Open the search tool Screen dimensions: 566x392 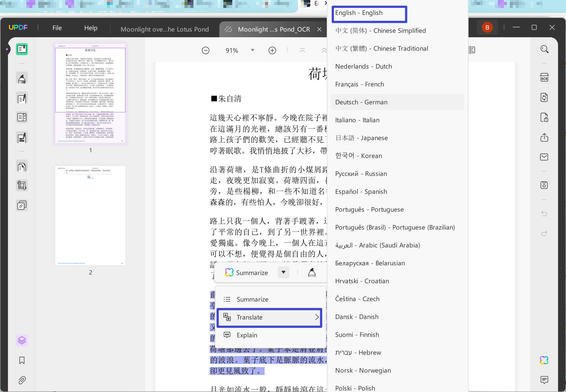(544, 49)
